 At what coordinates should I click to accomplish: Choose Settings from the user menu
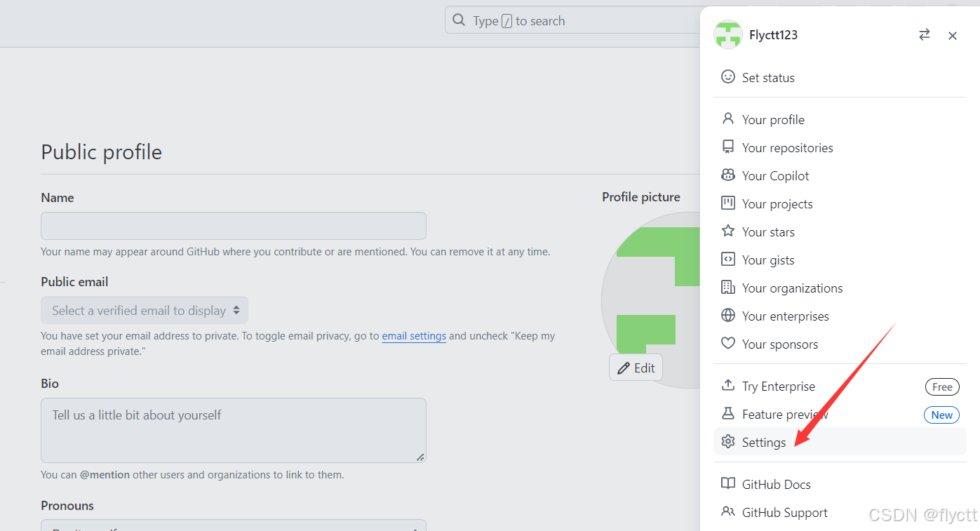coord(840,442)
